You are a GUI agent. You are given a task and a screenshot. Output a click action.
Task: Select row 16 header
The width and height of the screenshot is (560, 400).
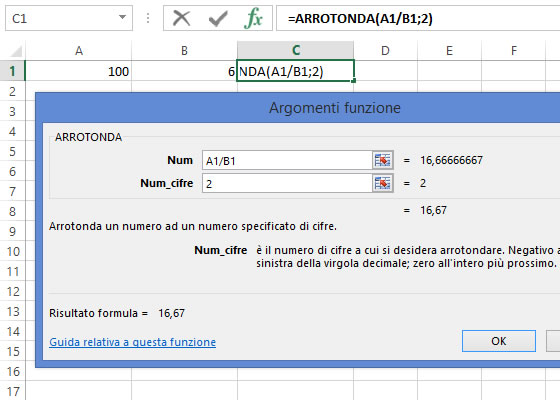point(12,371)
